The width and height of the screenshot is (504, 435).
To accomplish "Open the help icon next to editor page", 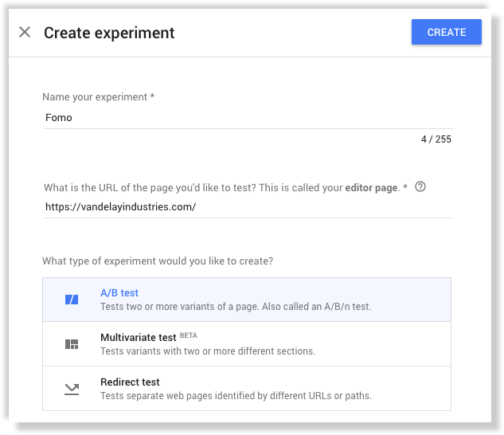I will (x=420, y=186).
